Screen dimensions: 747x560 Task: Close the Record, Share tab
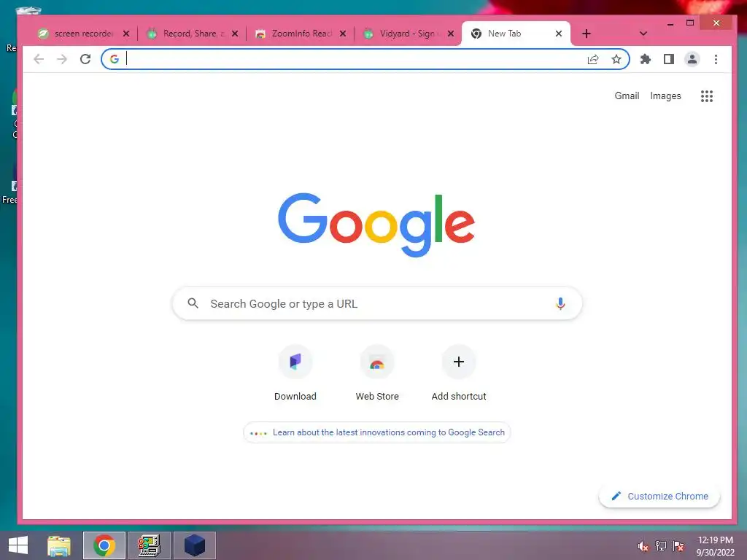point(235,34)
